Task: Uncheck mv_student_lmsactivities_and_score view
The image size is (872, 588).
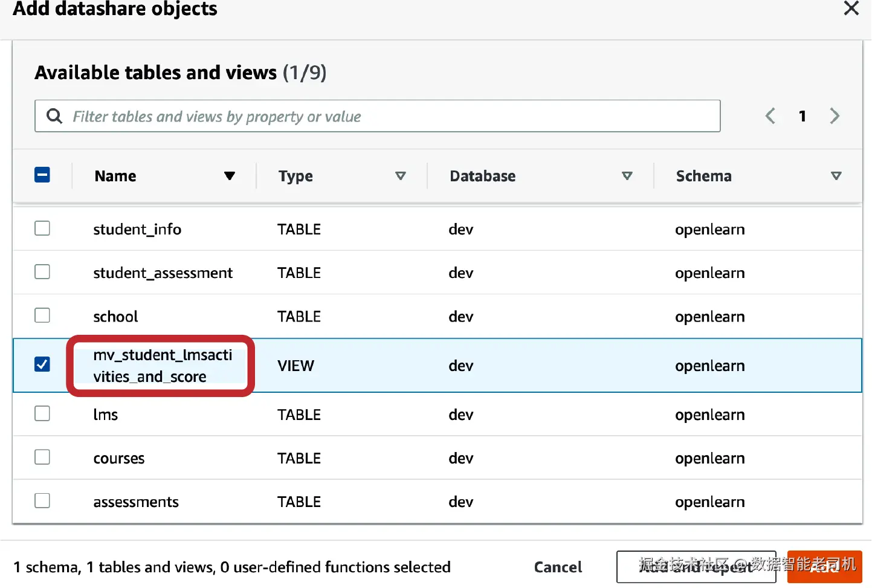Action: pyautogui.click(x=42, y=364)
